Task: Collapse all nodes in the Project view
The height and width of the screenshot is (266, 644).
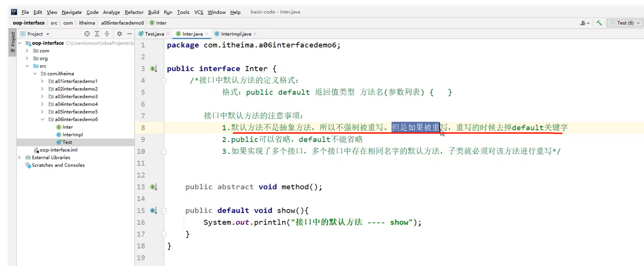Action: (107, 34)
